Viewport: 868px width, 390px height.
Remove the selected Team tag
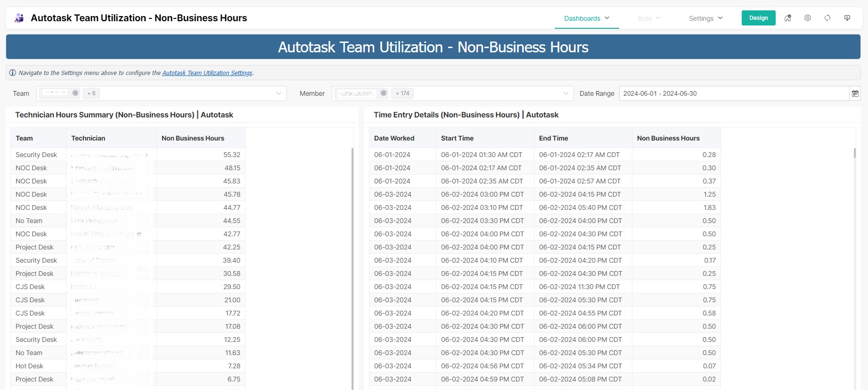[x=75, y=93]
